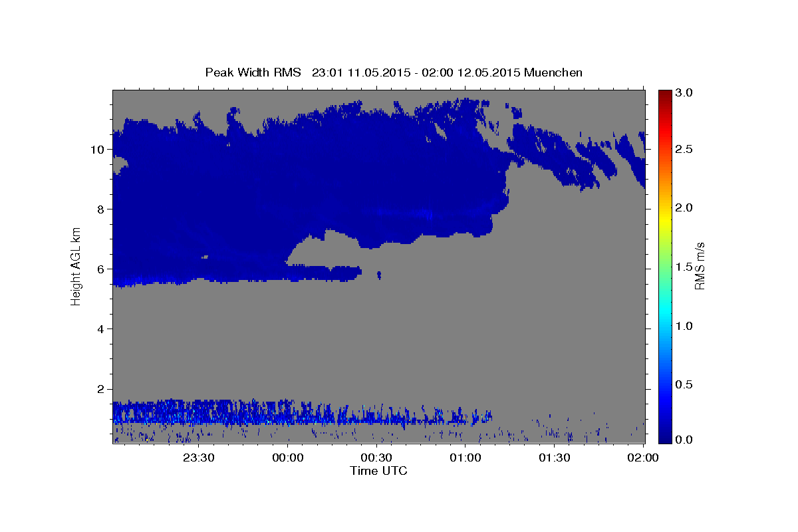798x532 pixels.
Task: Click the dark blue bottom of the colorbar
Action: pyautogui.click(x=666, y=436)
